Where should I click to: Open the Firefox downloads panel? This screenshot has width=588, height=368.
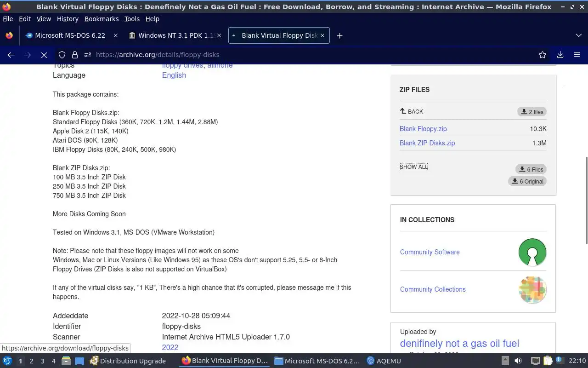(560, 55)
